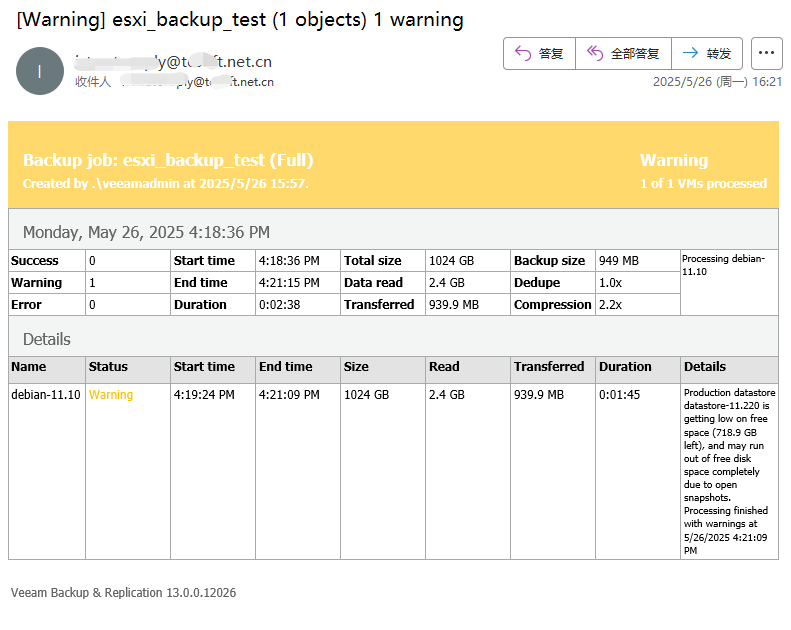Click the summary Data read 2.4 GB value
The image size is (791, 630).
tap(446, 282)
